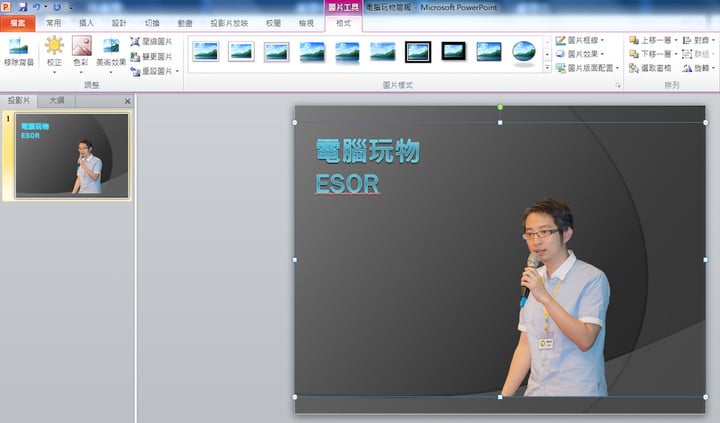The width and height of the screenshot is (720, 423).
Task: Select slide 1 thumbnail in the pane
Action: coord(72,156)
